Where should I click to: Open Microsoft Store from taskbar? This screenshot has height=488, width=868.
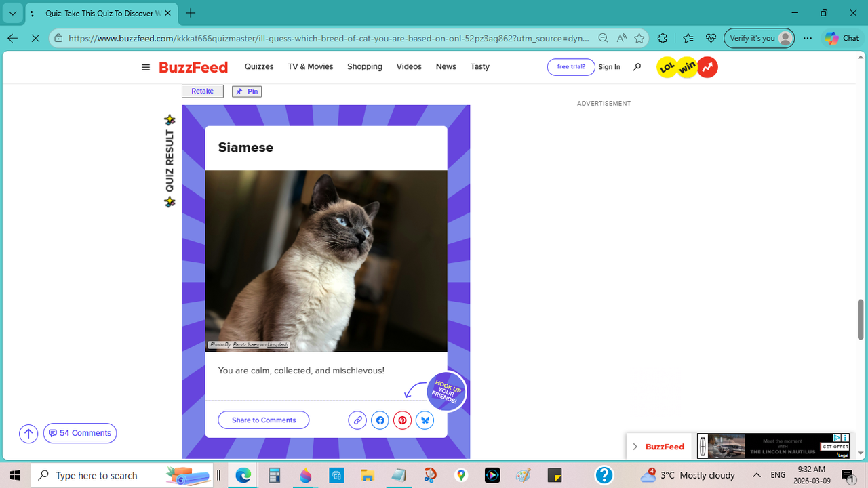[x=336, y=475]
